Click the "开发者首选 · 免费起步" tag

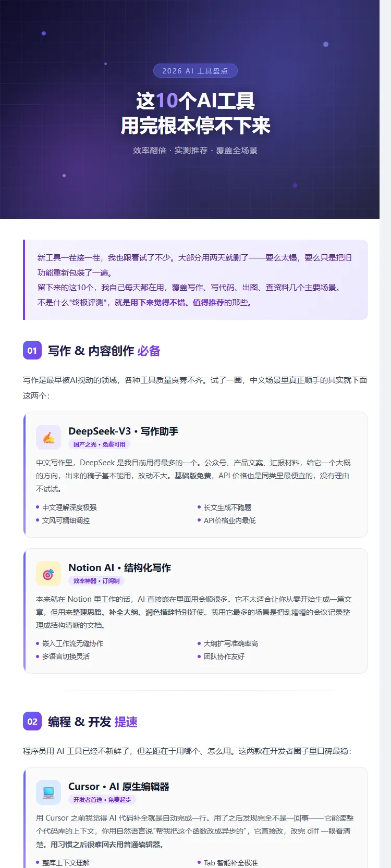pos(102,800)
